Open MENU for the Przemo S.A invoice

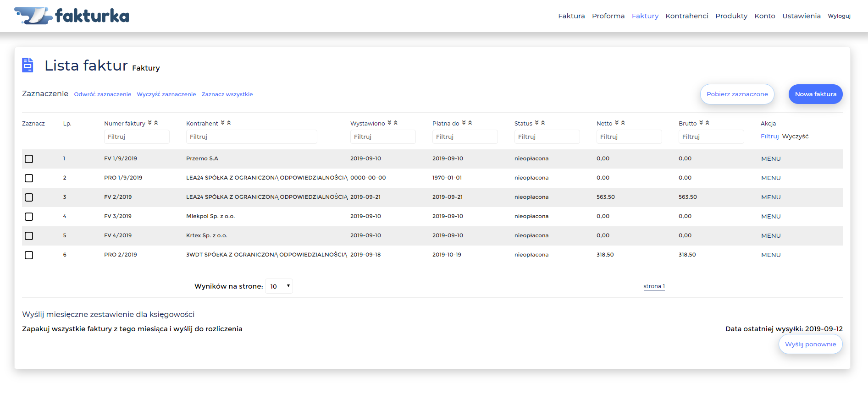[x=771, y=159]
